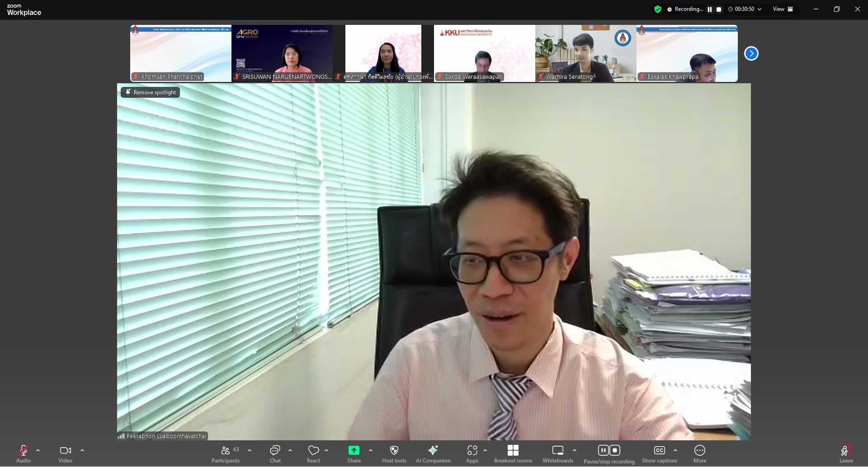The image size is (868, 467).
Task: Leave the meeting
Action: click(x=846, y=454)
